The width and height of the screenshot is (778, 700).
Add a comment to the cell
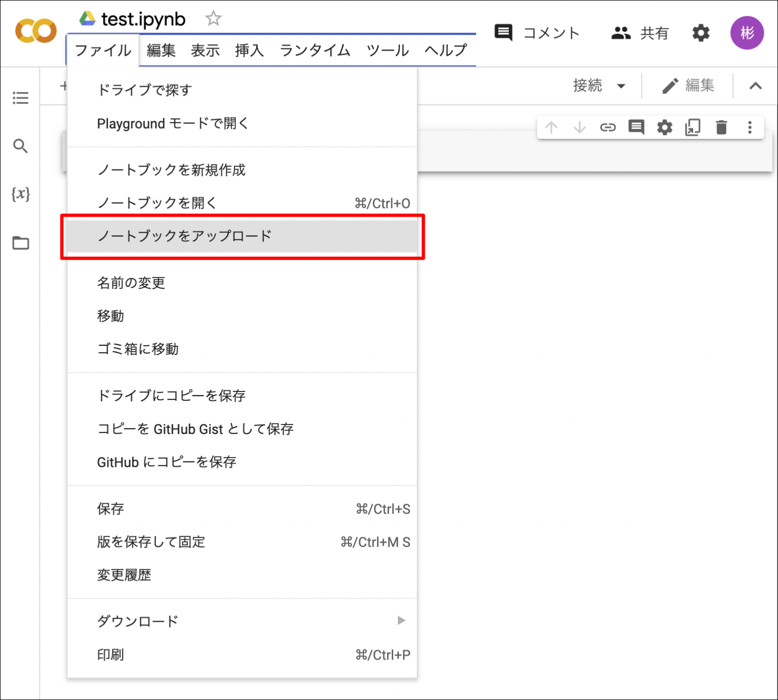tap(636, 127)
